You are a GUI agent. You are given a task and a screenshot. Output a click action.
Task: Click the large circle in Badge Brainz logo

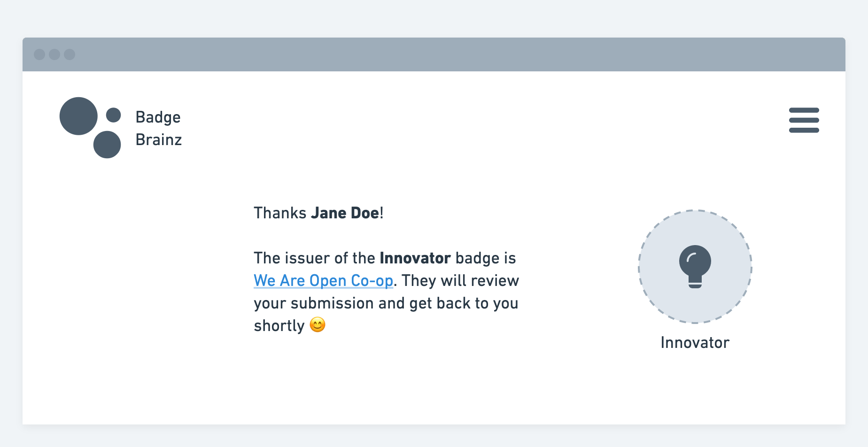pyautogui.click(x=78, y=116)
